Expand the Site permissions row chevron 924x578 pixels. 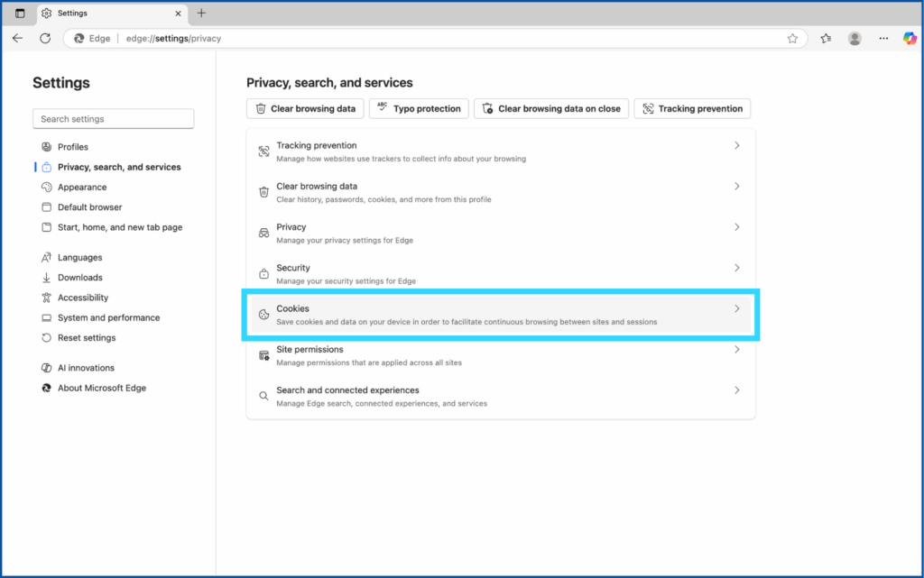(736, 350)
